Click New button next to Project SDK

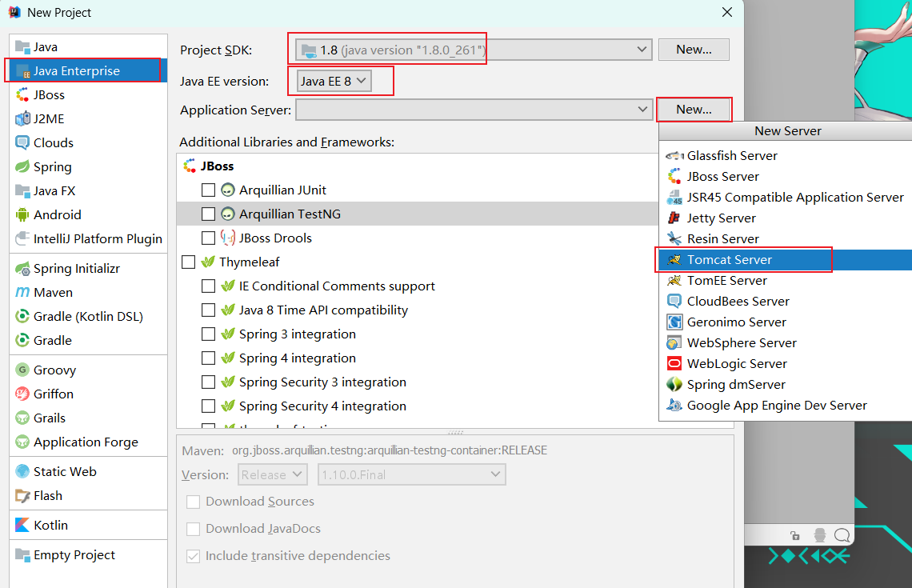point(694,50)
